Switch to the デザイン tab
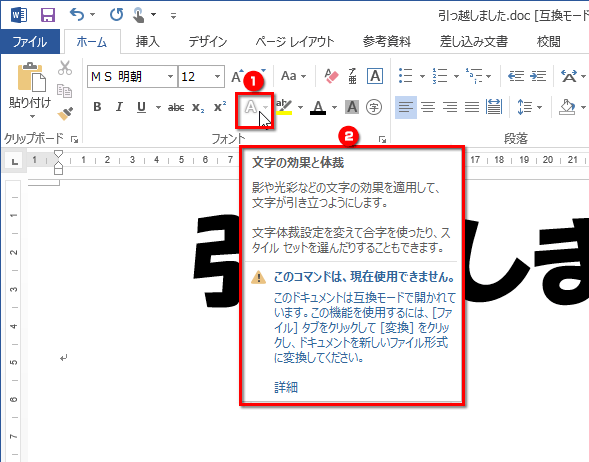The image size is (589, 462). 208,41
